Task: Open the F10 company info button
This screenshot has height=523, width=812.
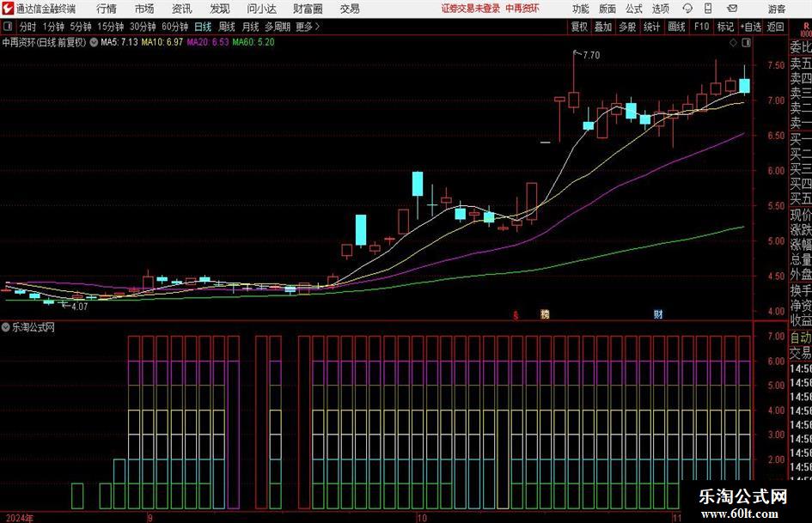Action: (x=702, y=27)
